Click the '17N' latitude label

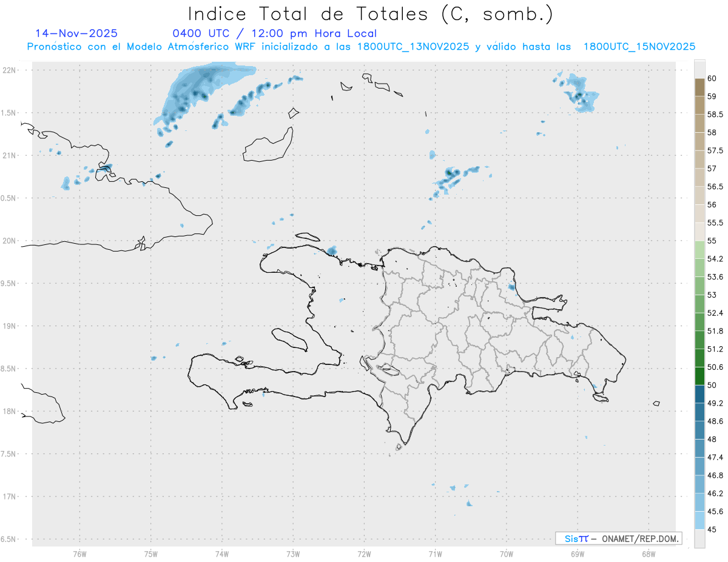click(x=9, y=497)
